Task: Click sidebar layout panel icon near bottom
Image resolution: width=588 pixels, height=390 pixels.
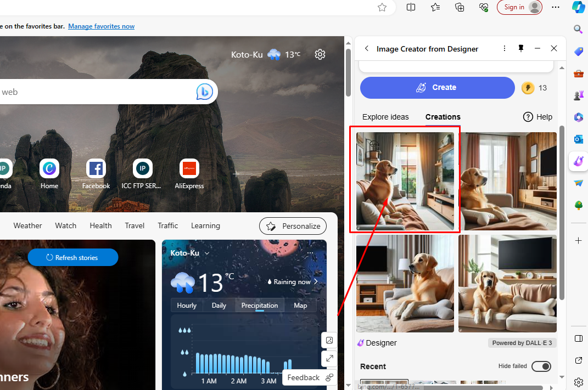Action: [578, 338]
